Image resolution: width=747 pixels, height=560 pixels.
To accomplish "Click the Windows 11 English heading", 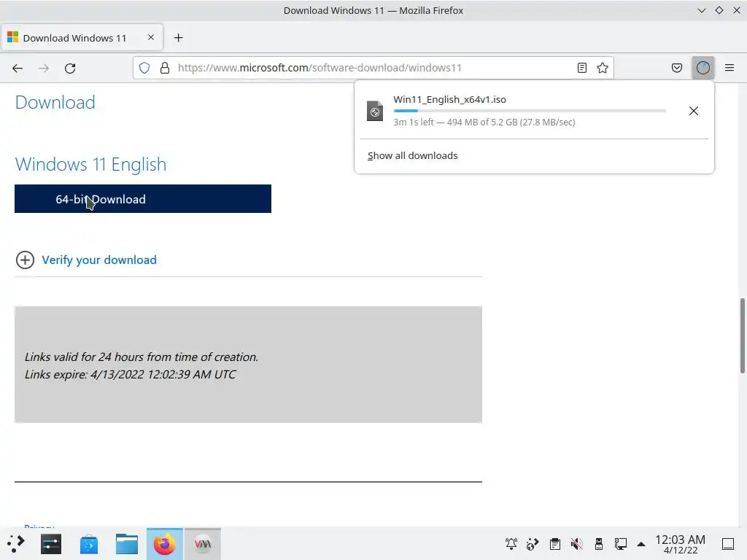I will (90, 164).
